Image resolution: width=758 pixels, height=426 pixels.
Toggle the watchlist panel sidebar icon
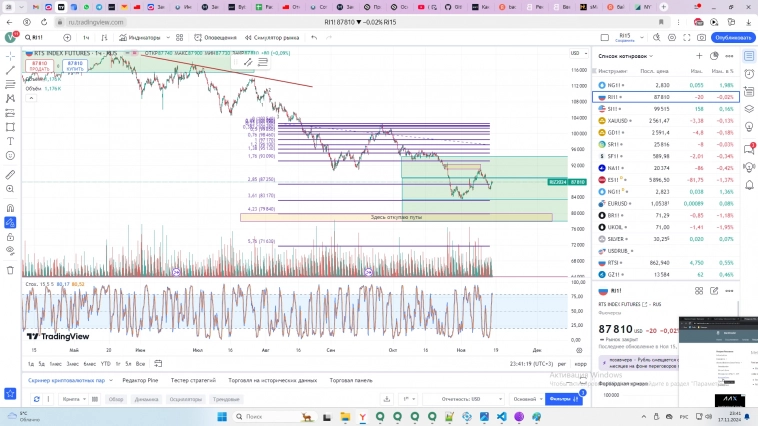[751, 55]
